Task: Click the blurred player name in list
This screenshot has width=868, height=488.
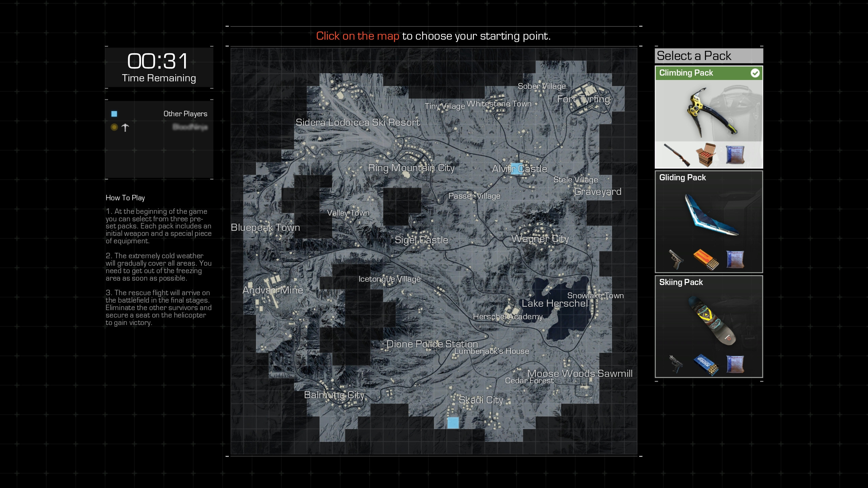Action: click(190, 127)
